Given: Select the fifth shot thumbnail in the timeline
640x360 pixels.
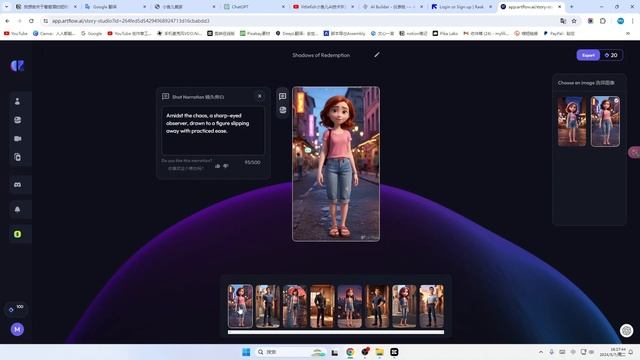Looking at the screenshot, I should click(x=349, y=306).
